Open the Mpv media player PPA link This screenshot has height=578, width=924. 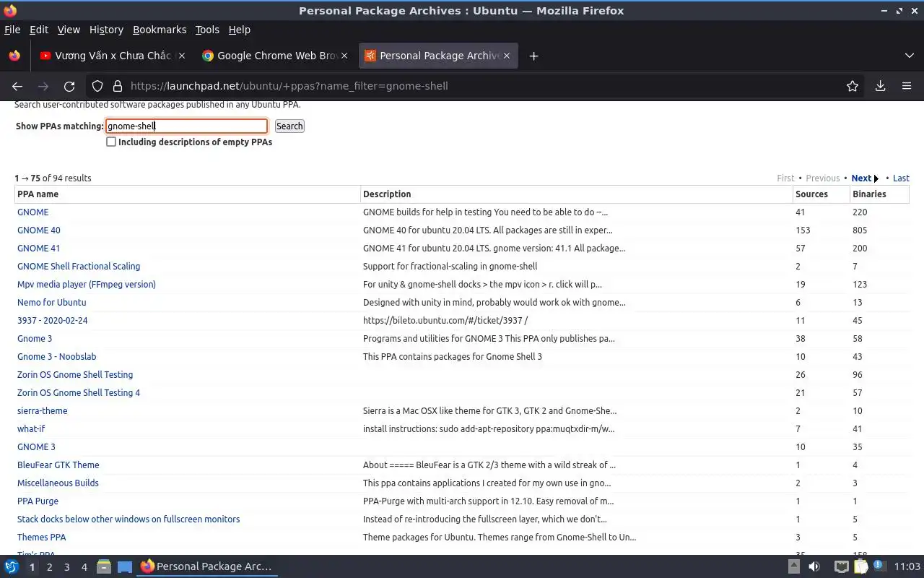pyautogui.click(x=87, y=285)
